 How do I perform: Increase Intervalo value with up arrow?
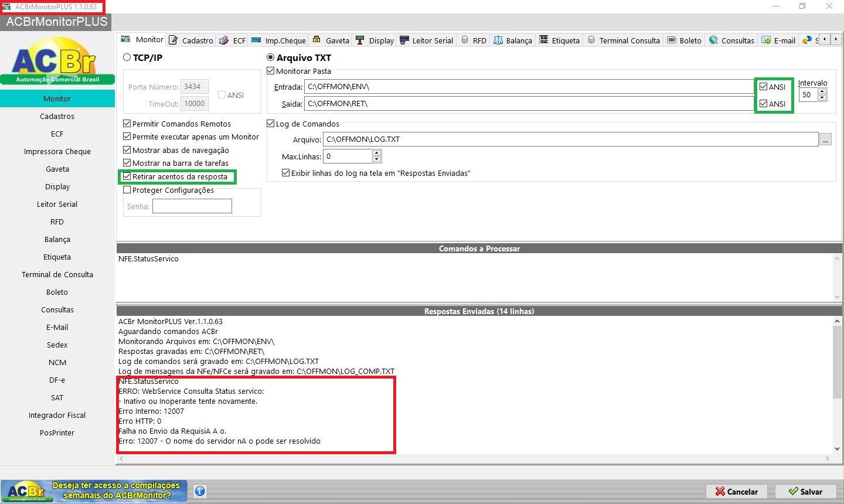pyautogui.click(x=822, y=91)
